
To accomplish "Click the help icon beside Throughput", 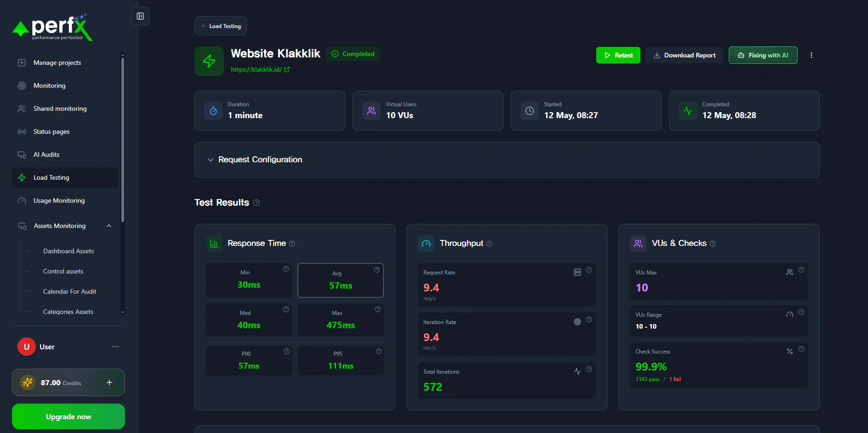I will click(x=489, y=244).
